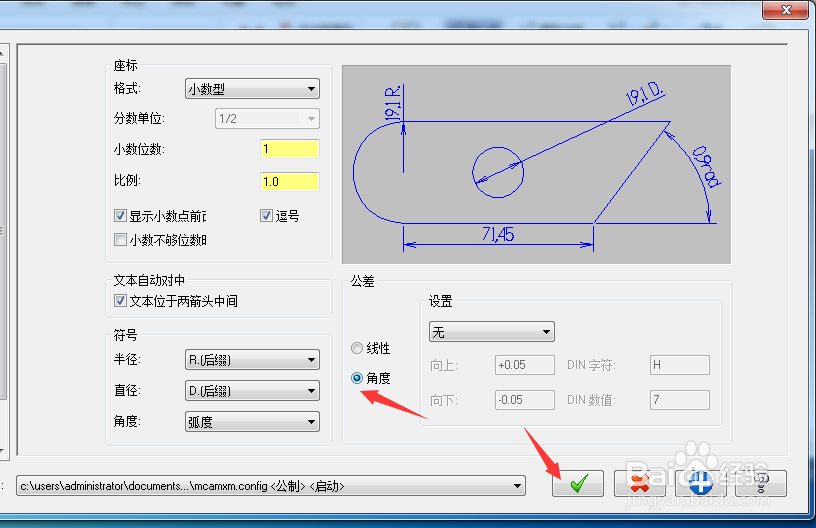Open the 格式 format dropdown
Viewport: 816px width, 528px height.
click(252, 89)
